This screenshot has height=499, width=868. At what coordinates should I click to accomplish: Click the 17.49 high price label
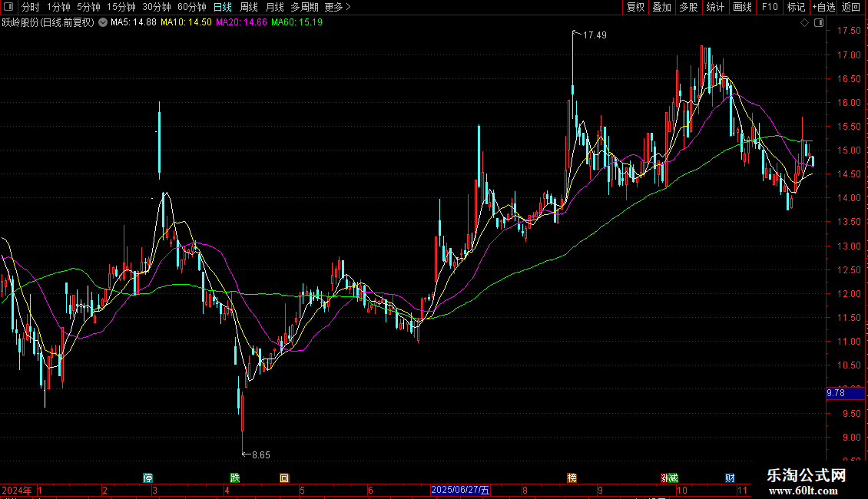pyautogui.click(x=595, y=35)
